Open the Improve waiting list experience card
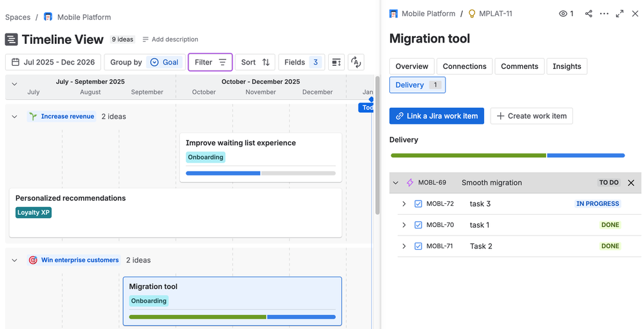The height and width of the screenshot is (329, 644). 261,157
